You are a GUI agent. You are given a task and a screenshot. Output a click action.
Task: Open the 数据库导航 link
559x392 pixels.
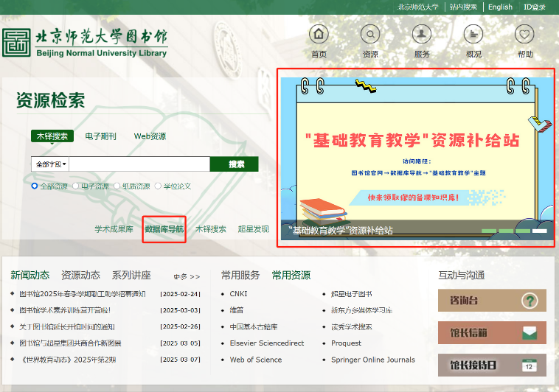pyautogui.click(x=164, y=229)
